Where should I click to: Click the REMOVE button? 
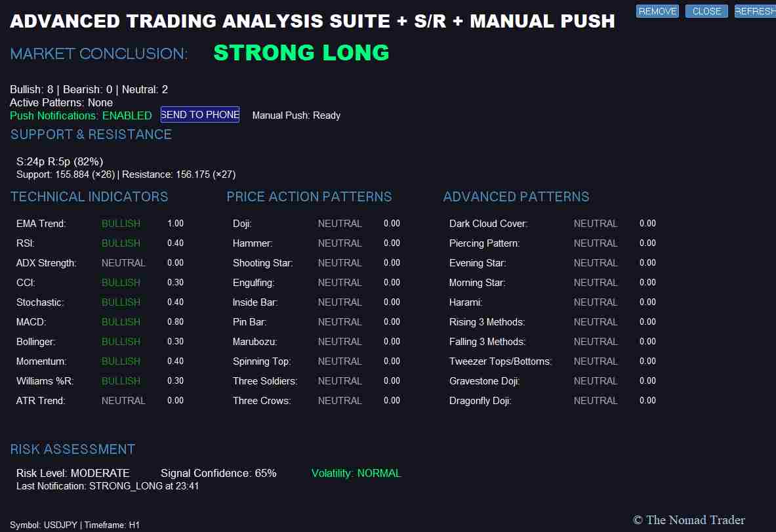pos(657,10)
